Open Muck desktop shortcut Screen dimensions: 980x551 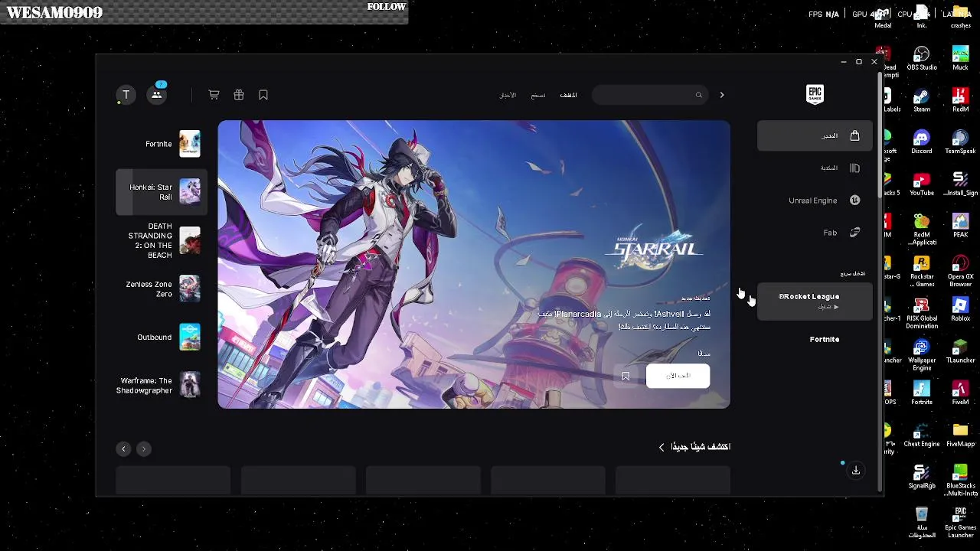click(x=960, y=58)
